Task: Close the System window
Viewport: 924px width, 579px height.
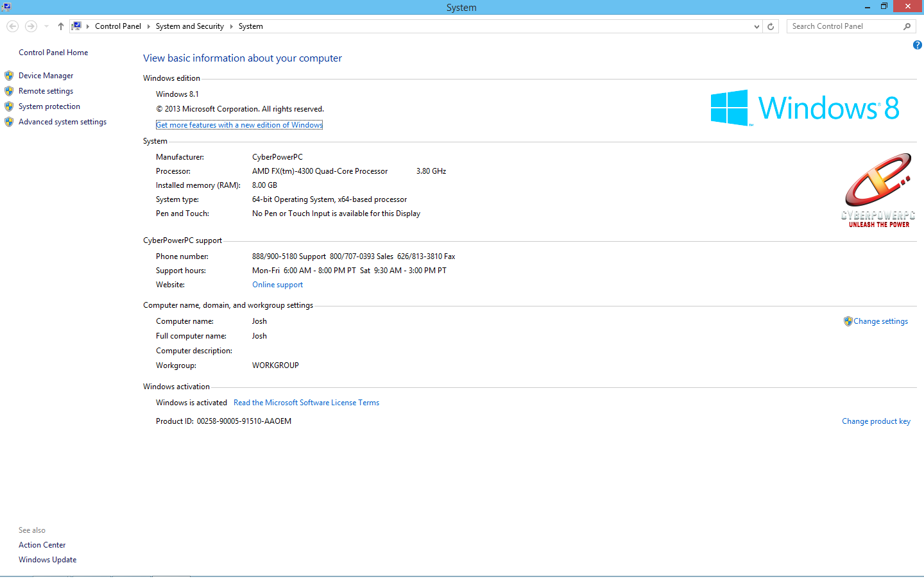Action: [x=908, y=6]
